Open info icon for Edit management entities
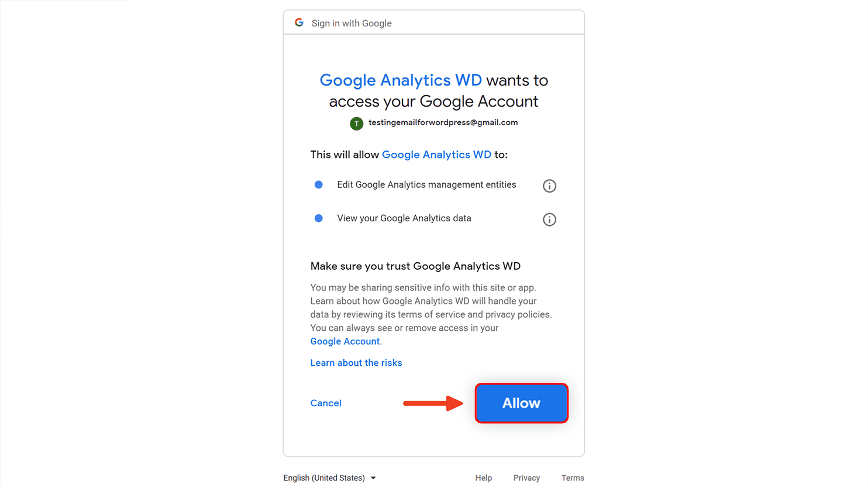868x487 pixels. point(549,186)
